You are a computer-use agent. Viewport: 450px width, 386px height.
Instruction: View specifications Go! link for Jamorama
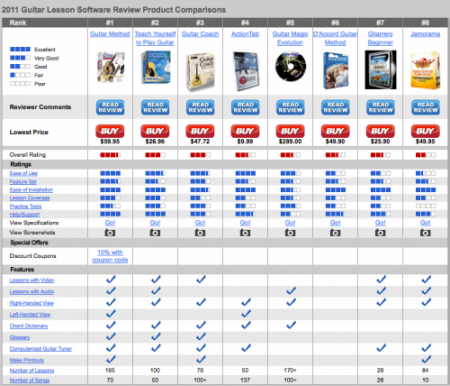(425, 223)
